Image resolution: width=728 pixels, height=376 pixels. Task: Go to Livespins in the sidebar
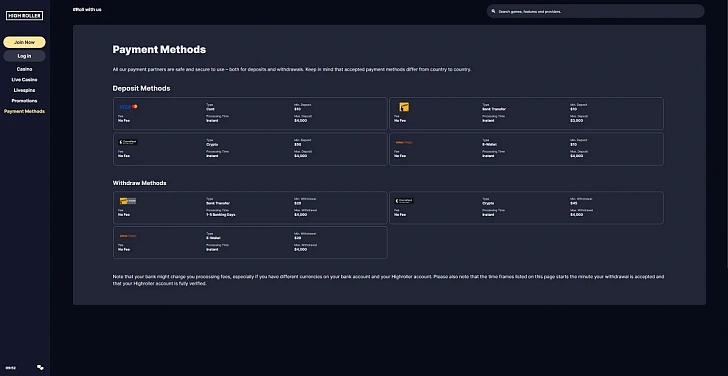tap(24, 90)
